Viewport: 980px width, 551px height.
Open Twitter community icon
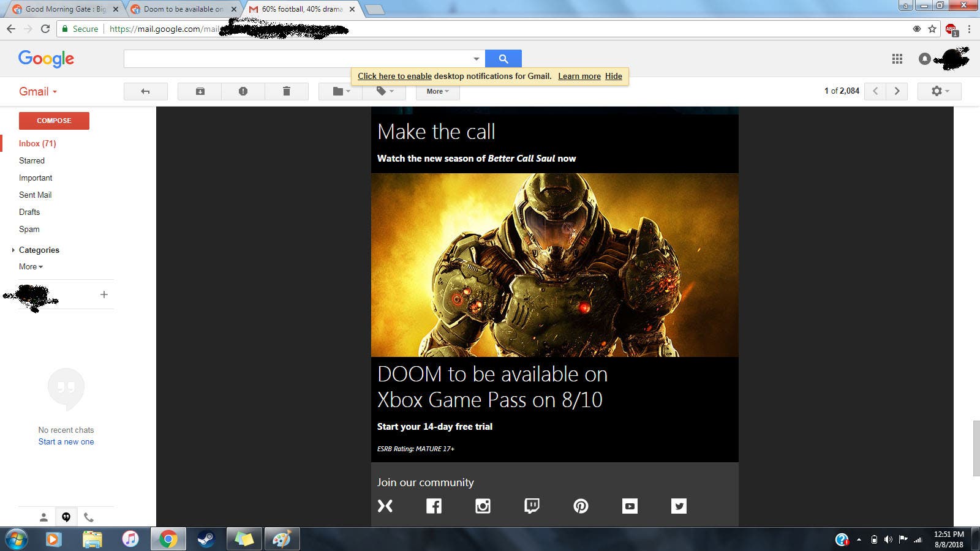(x=679, y=506)
